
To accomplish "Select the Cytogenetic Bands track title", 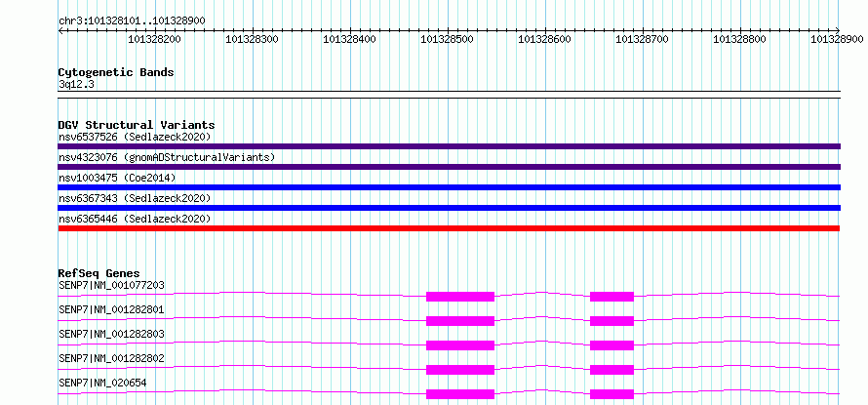I will (116, 72).
